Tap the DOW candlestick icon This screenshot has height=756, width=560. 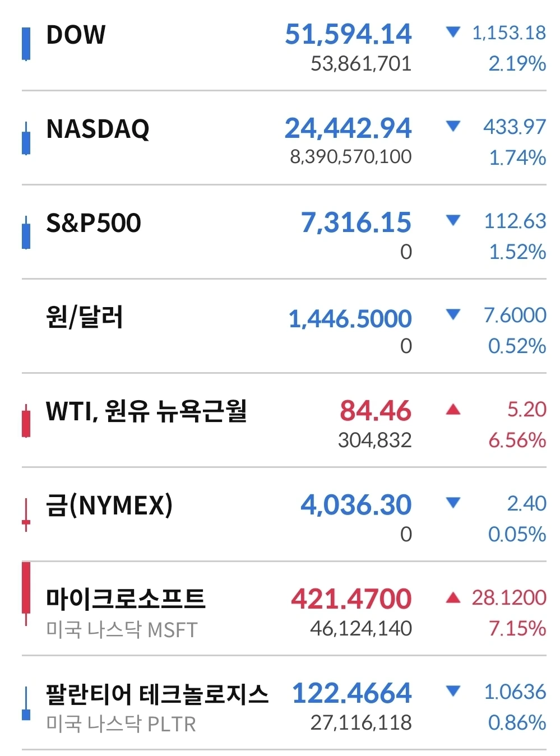(x=26, y=43)
